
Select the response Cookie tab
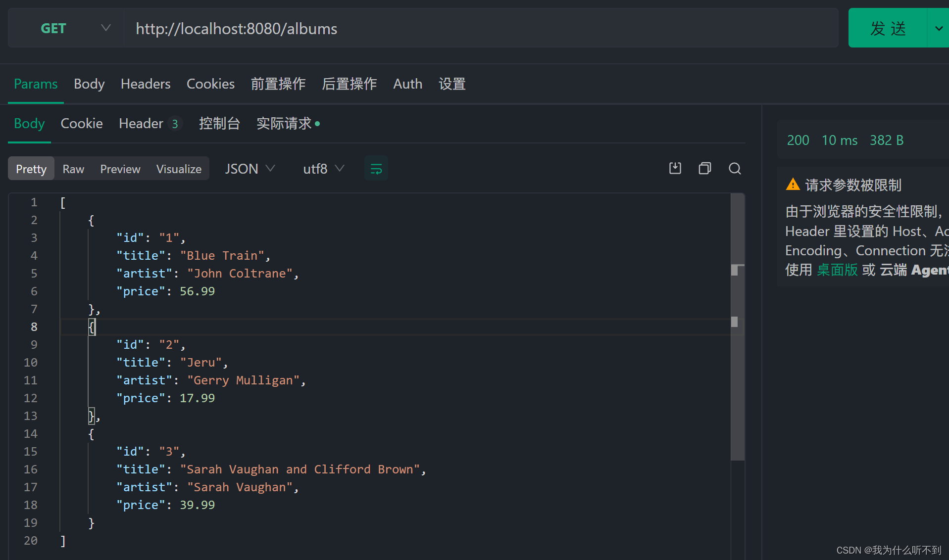point(82,123)
